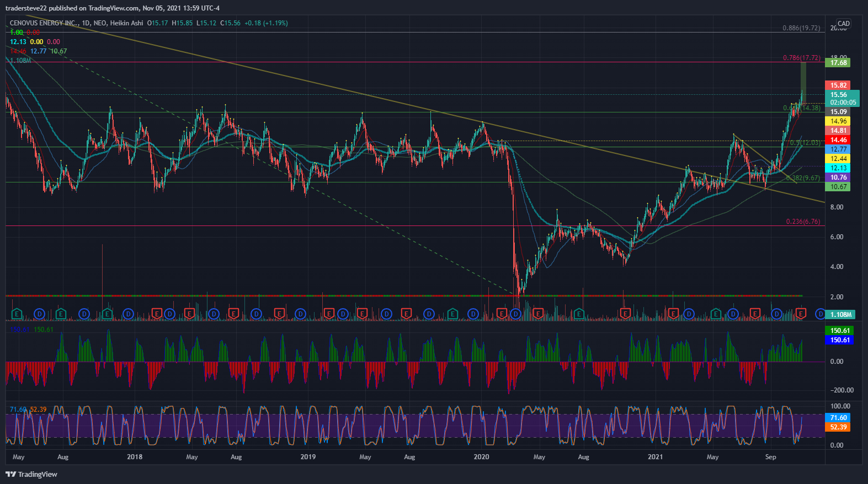Click the green 150.61 indicator label

click(839, 331)
